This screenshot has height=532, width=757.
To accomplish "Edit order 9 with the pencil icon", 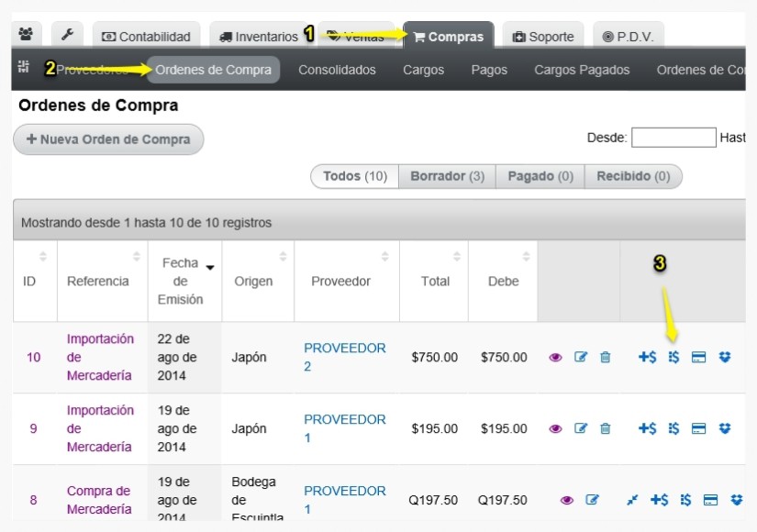I will point(580,428).
